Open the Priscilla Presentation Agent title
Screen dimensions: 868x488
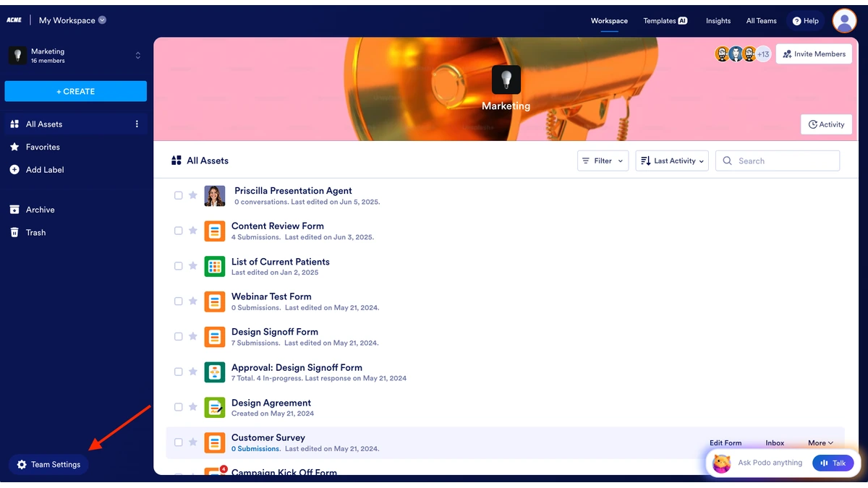tap(293, 191)
